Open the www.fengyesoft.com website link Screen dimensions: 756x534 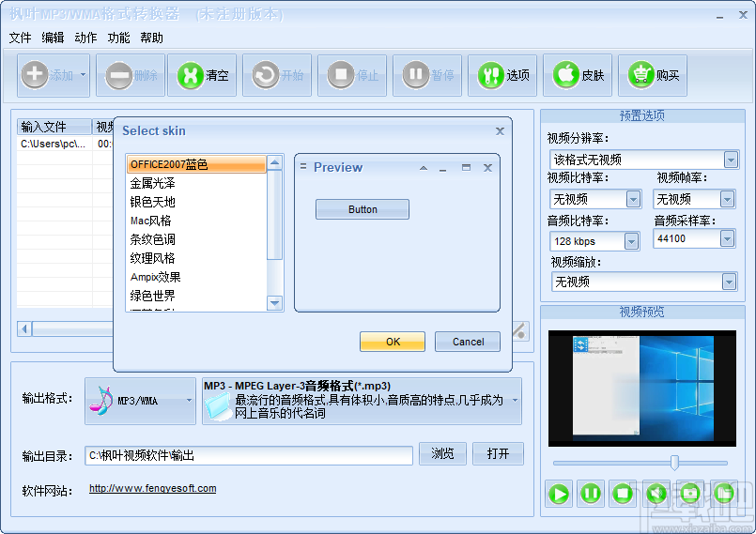click(153, 488)
